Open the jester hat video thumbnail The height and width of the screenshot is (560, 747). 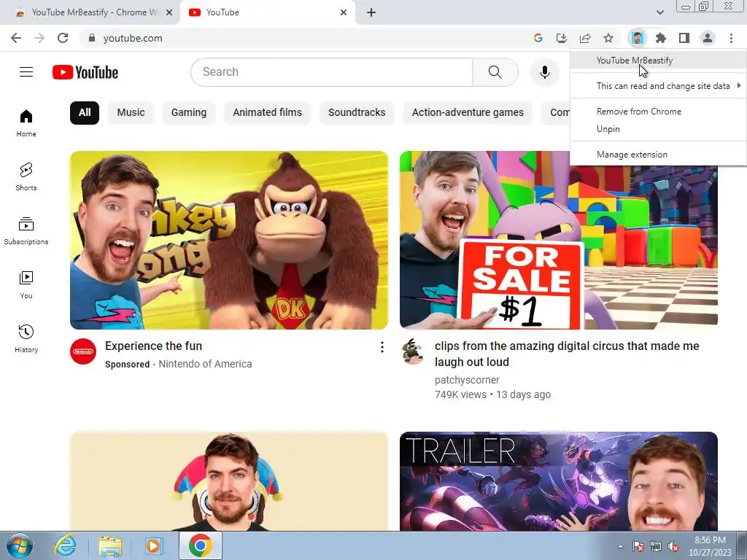[228, 481]
